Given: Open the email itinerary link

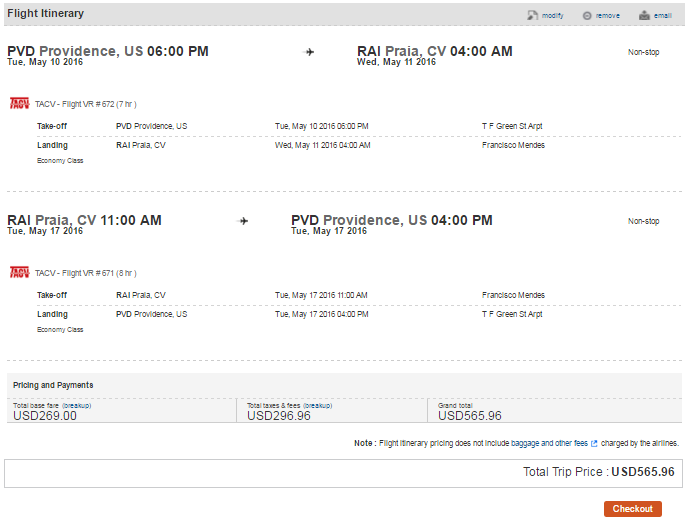Looking at the screenshot, I should (x=662, y=16).
